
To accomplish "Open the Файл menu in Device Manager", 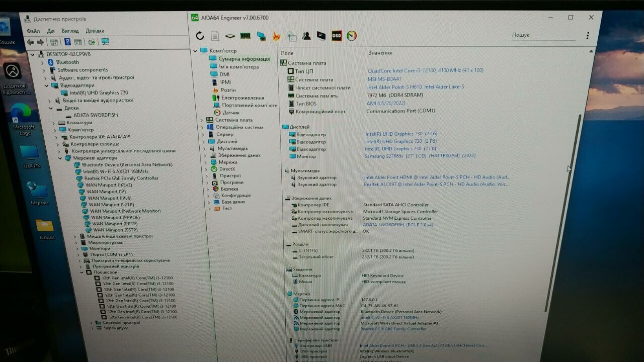I will tap(33, 31).
